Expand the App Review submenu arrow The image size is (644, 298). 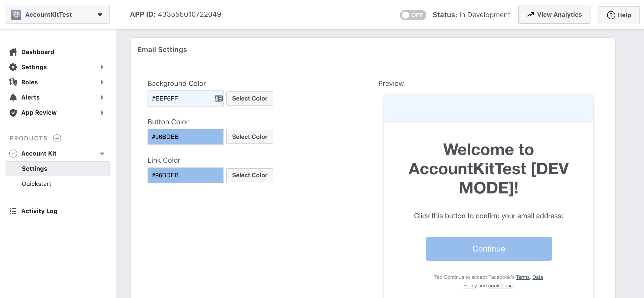102,113
